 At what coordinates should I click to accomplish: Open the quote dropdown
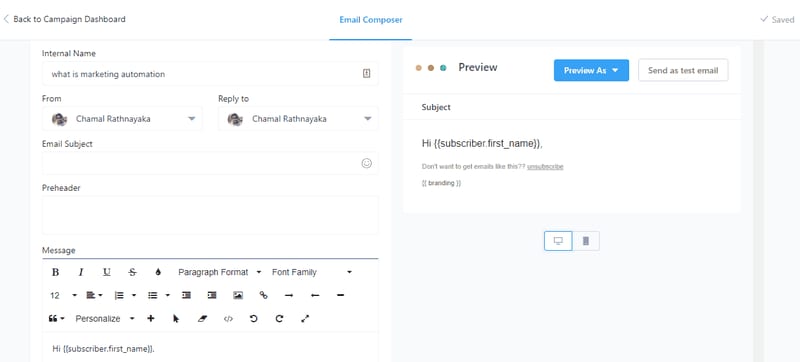57,319
